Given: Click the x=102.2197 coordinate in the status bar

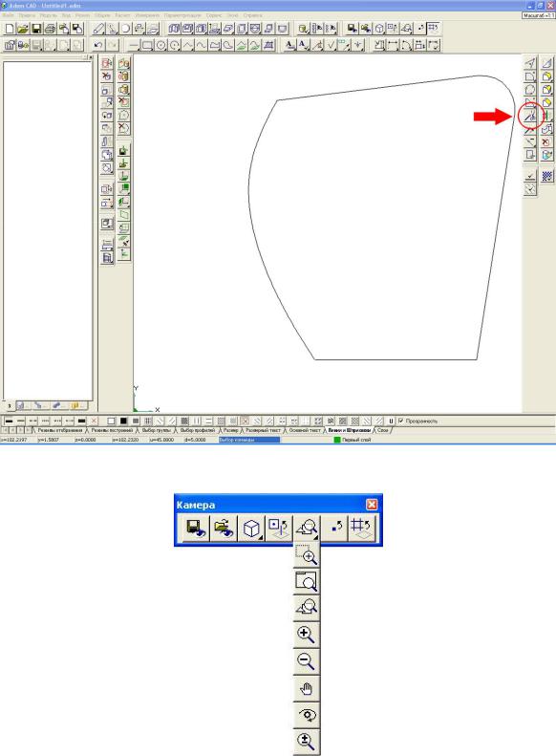Looking at the screenshot, I should click(13, 440).
